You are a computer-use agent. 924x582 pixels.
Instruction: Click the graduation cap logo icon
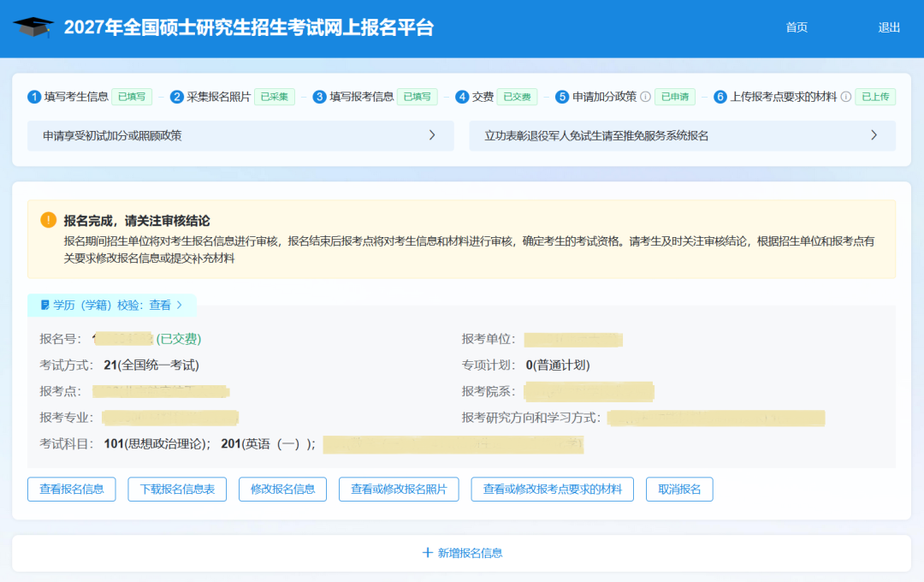33,27
